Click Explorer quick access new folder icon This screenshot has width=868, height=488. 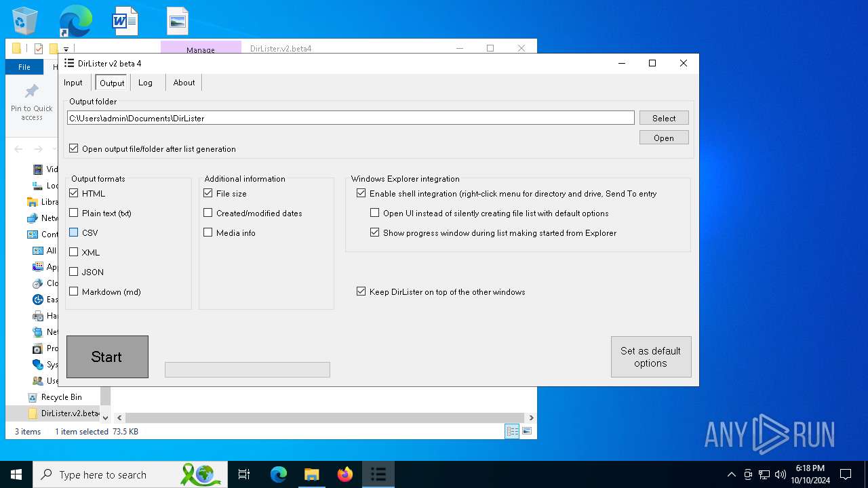tap(54, 49)
